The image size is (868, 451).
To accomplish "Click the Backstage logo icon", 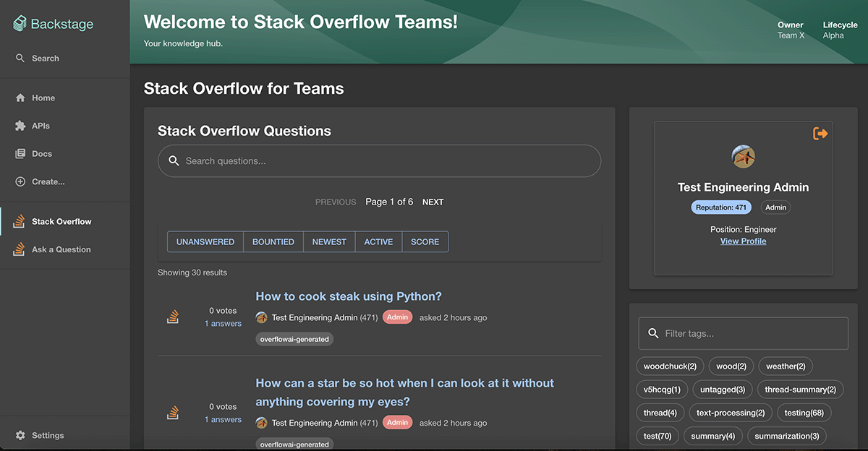I will 20,24.
